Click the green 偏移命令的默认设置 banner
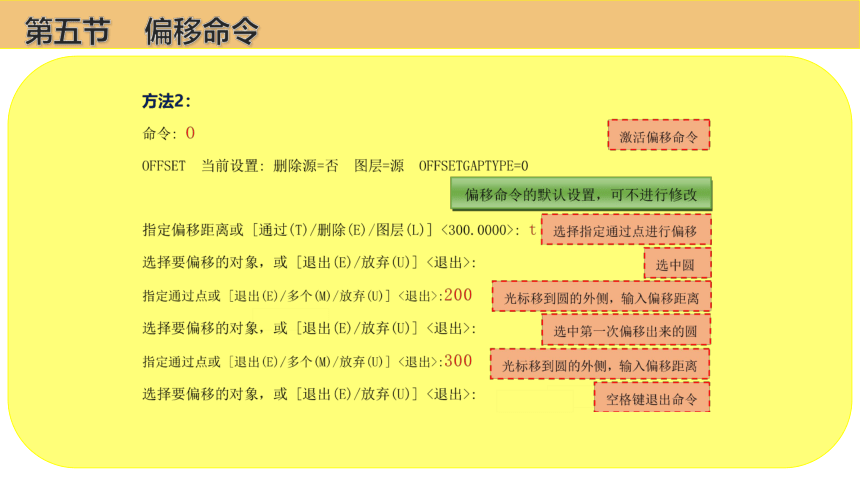The width and height of the screenshot is (860, 484). (581, 194)
